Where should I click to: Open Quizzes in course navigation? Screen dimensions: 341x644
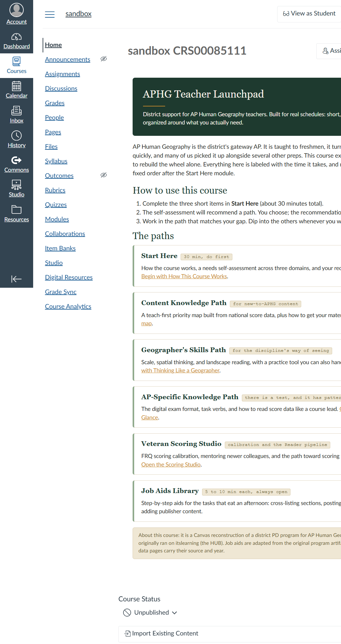point(56,205)
